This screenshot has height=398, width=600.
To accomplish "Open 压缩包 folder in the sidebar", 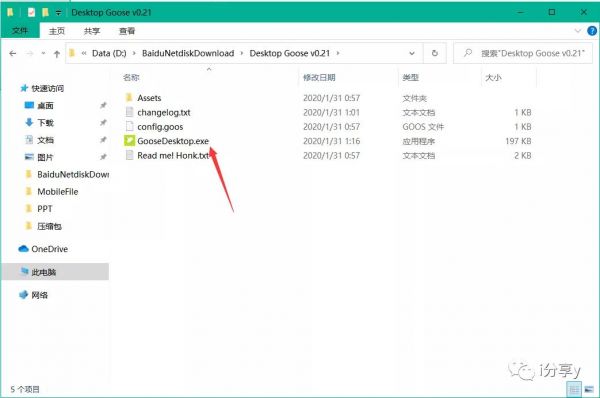I will click(x=49, y=226).
